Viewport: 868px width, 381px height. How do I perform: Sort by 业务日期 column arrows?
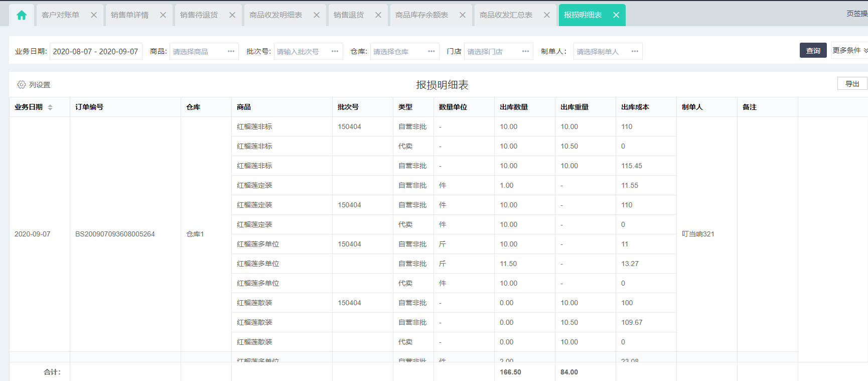click(x=50, y=107)
